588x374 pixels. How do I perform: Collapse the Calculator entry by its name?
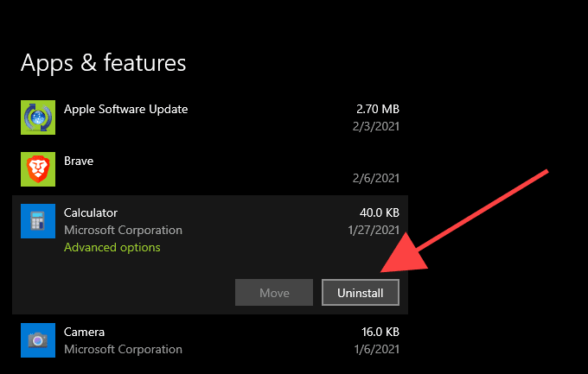tap(91, 212)
